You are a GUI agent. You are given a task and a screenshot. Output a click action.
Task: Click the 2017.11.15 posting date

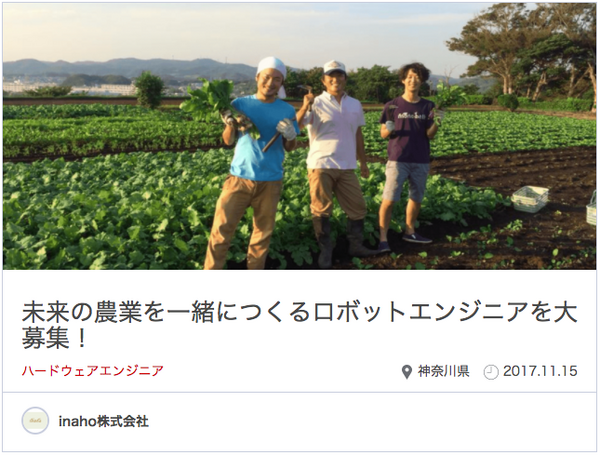(x=540, y=372)
